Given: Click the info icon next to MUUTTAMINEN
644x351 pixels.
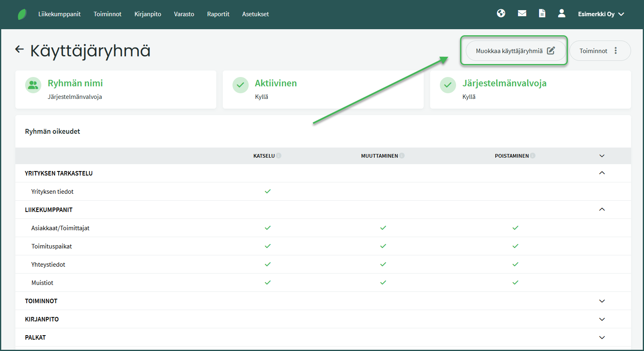Looking at the screenshot, I should click(402, 156).
